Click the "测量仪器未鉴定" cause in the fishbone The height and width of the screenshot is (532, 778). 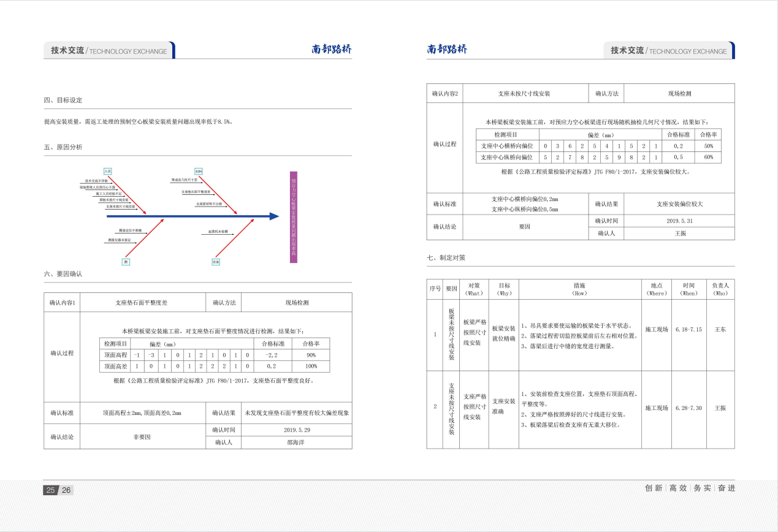point(120,240)
